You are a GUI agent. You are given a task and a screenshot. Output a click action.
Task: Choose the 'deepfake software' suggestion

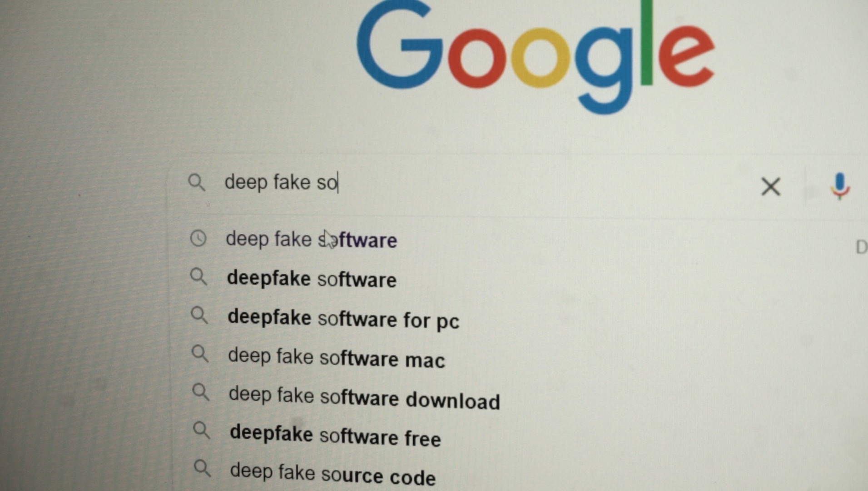point(312,278)
